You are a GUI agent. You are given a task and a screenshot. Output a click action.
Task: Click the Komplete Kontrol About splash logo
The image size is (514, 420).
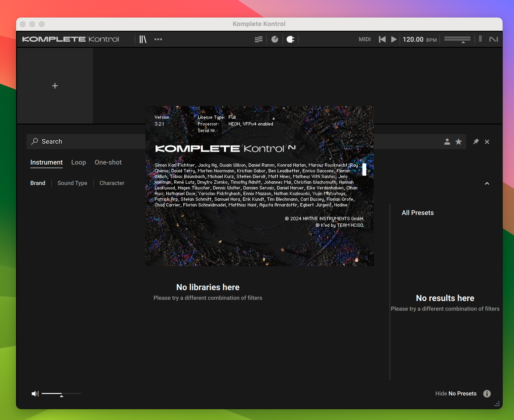225,148
